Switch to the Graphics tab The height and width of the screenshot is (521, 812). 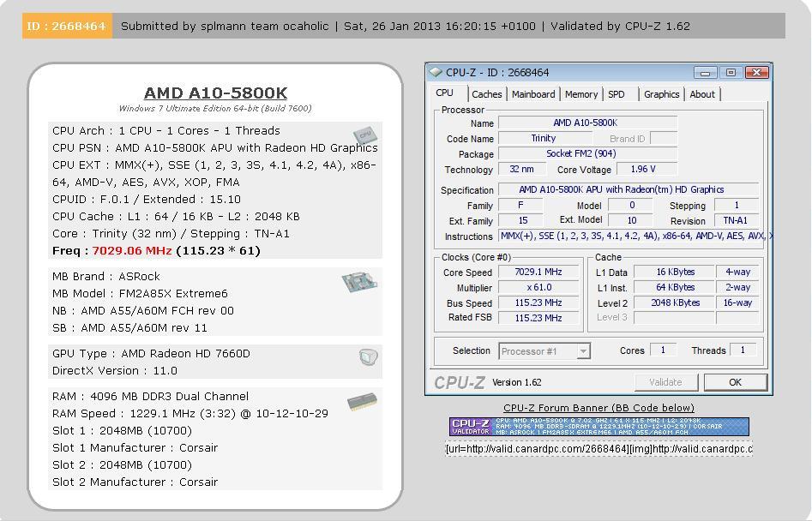661,94
